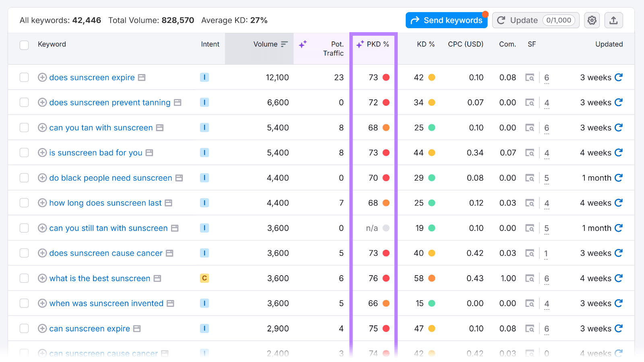Check the row for when was sunscreen invented
Screen dimensions: 644x362
(24, 303)
